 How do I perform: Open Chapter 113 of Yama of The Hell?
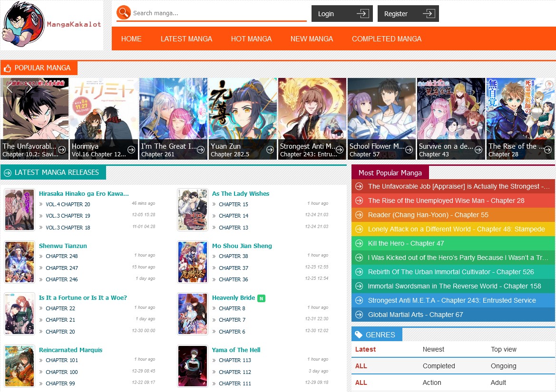tap(235, 360)
